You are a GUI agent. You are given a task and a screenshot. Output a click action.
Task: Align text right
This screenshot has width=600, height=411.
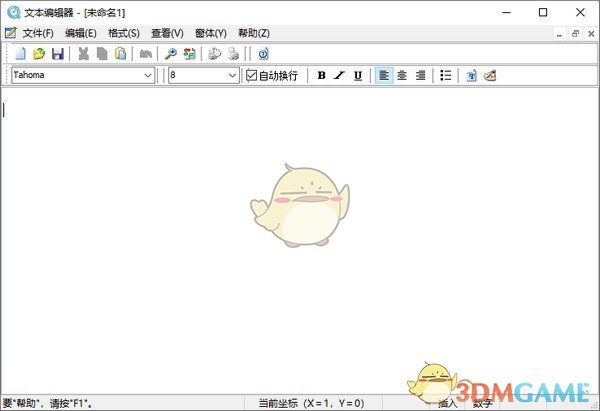point(420,75)
